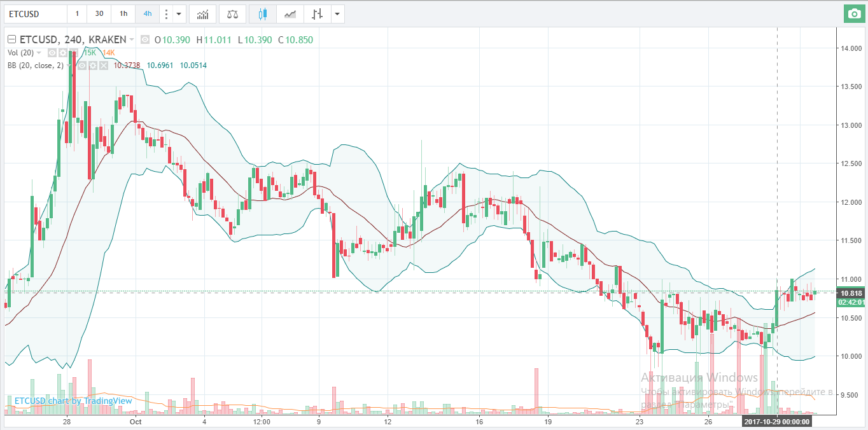
Task: Switch to the 30 minute interval
Action: click(99, 13)
